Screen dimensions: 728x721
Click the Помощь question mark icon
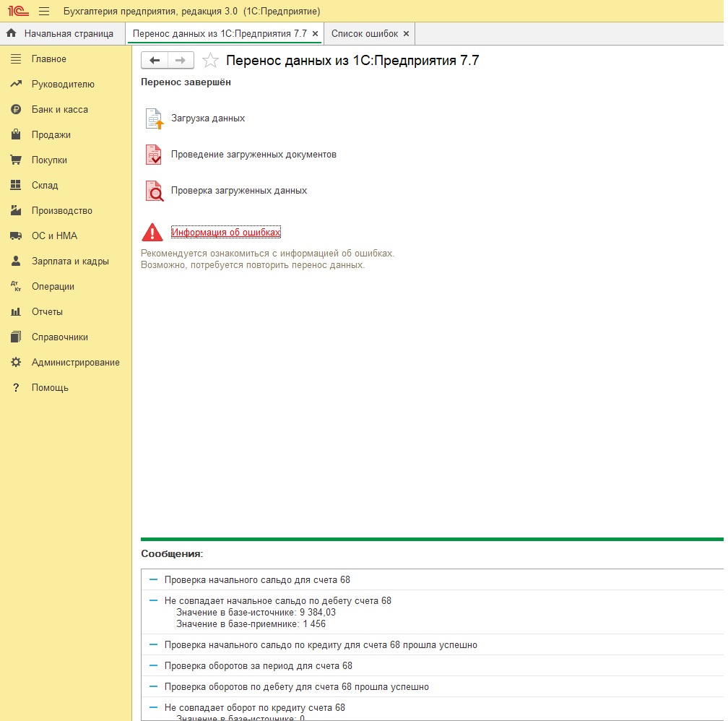(16, 387)
